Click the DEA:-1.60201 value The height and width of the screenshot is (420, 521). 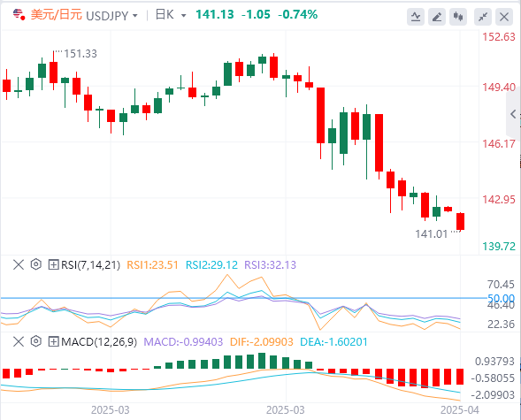click(x=334, y=341)
